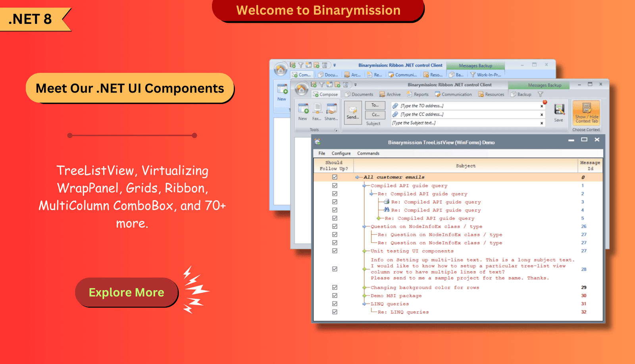This screenshot has width=635, height=364.
Task: Toggle follow-up checkbox for Changing background color for rows
Action: pyautogui.click(x=335, y=287)
